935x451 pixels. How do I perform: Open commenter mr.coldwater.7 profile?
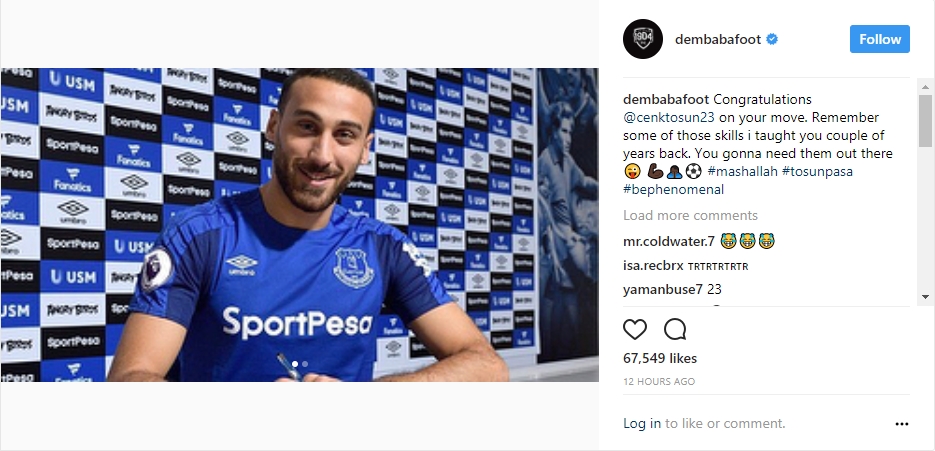pos(669,241)
